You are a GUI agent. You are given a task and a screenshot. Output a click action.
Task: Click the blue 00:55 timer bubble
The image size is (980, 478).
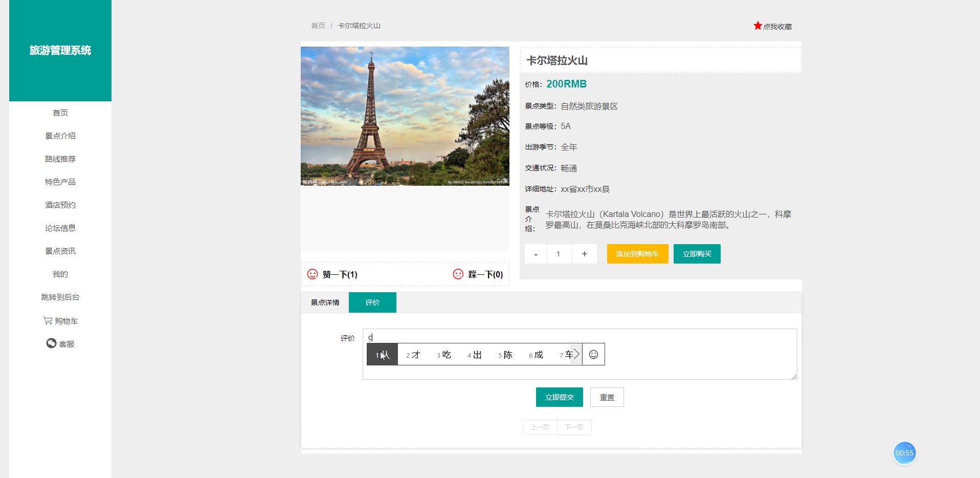coord(904,453)
